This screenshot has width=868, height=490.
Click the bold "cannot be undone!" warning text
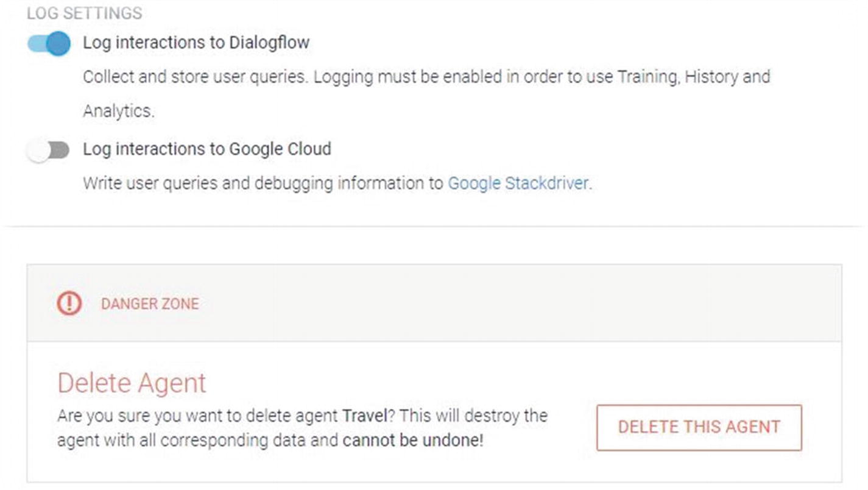click(x=413, y=440)
